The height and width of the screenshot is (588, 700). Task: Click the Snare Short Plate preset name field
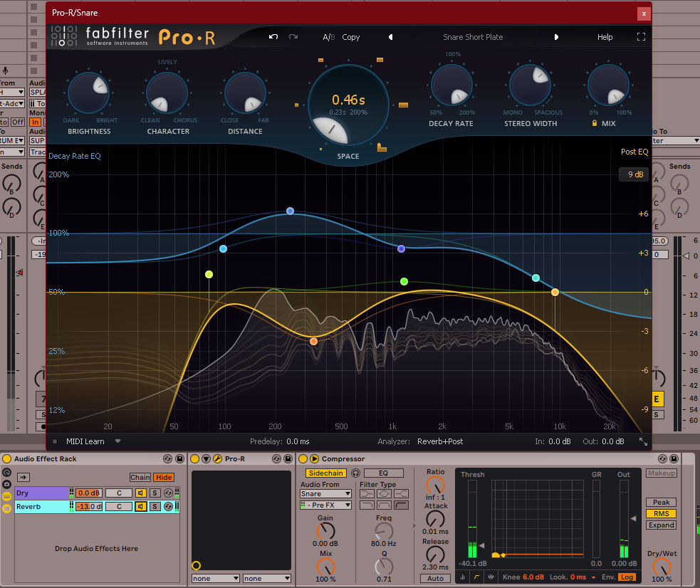point(473,37)
